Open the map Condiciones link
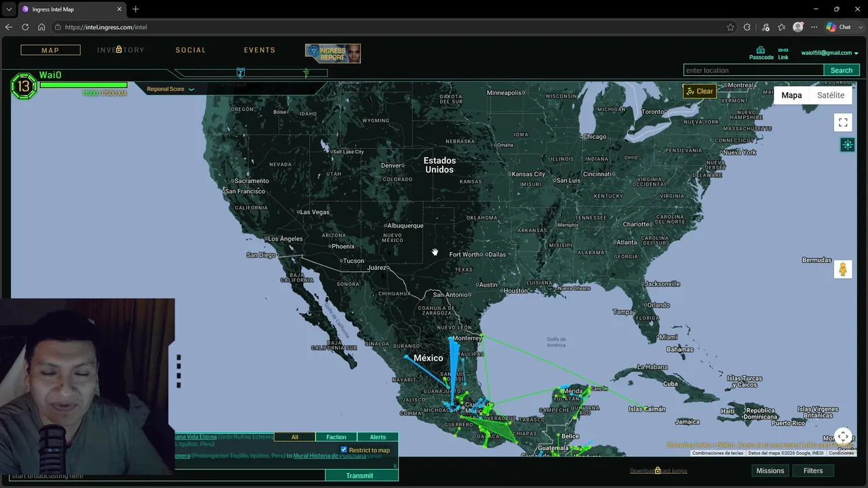 842,453
